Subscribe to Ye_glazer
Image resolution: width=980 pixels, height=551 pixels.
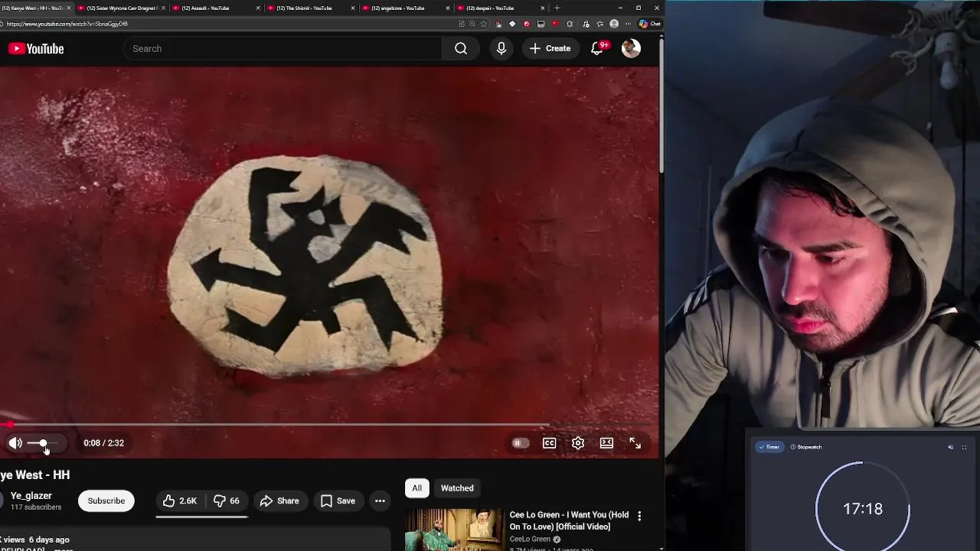pos(106,500)
